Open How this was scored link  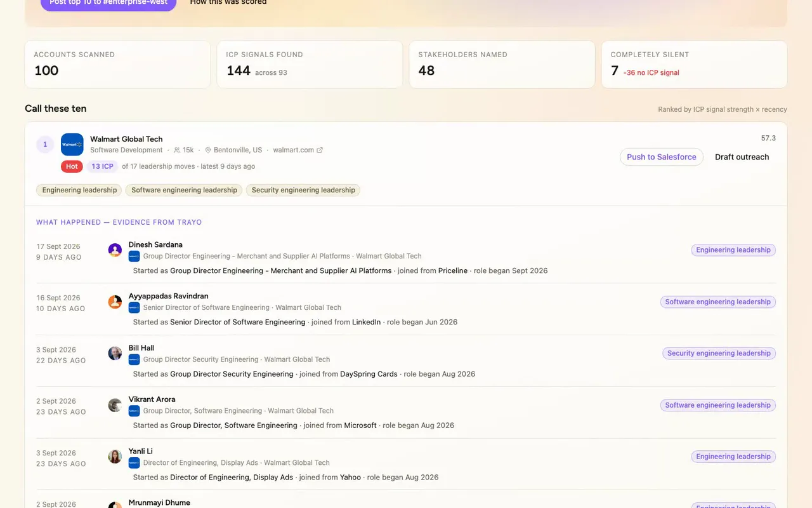point(228,3)
